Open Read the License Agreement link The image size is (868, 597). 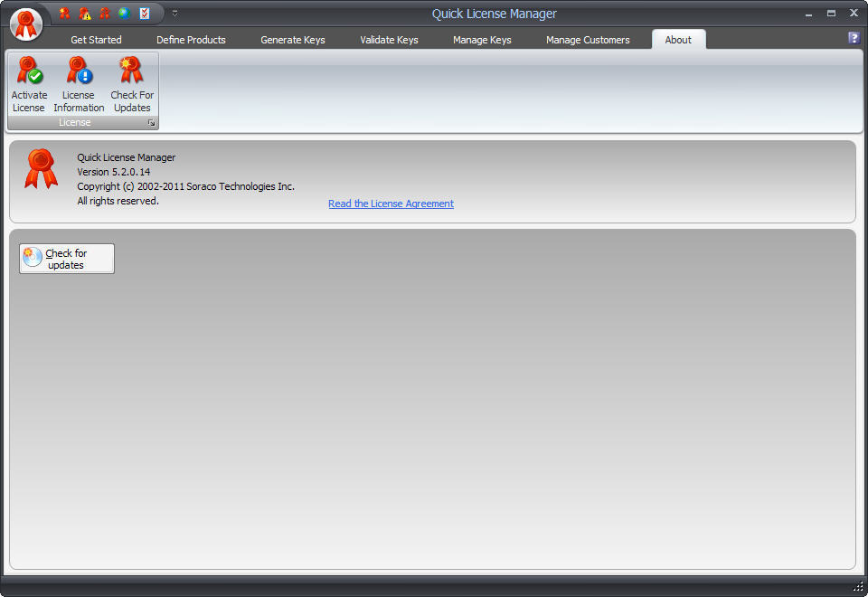(x=391, y=204)
